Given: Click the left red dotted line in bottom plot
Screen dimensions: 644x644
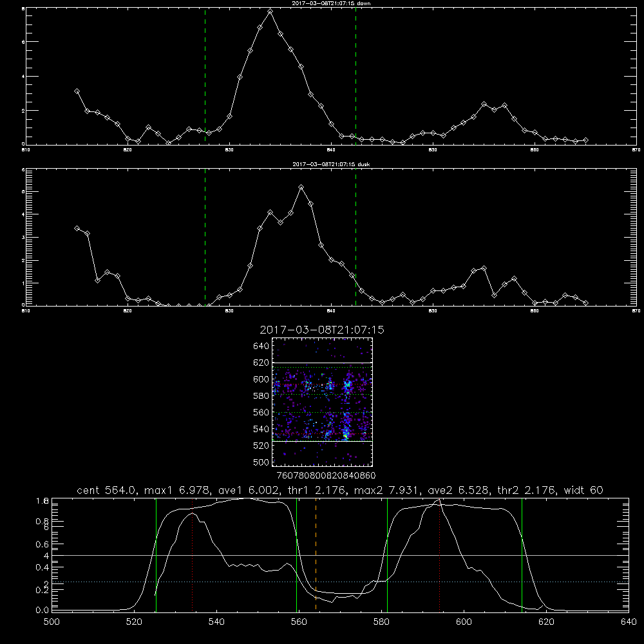Looking at the screenshot, I should (x=192, y=554).
